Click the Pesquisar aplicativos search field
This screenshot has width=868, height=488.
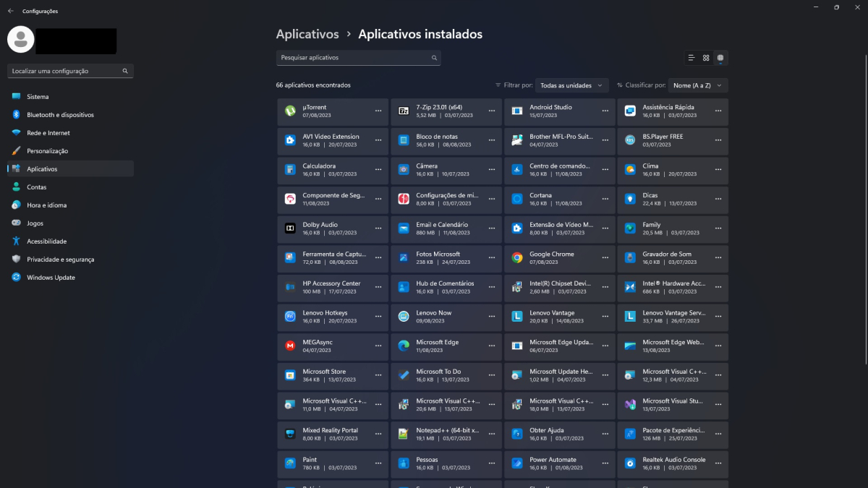click(359, 58)
